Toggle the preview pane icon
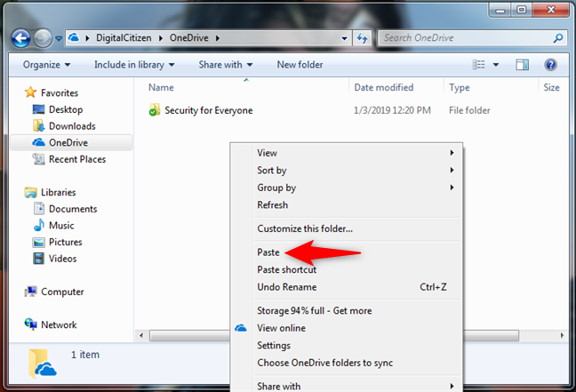 tap(522, 65)
